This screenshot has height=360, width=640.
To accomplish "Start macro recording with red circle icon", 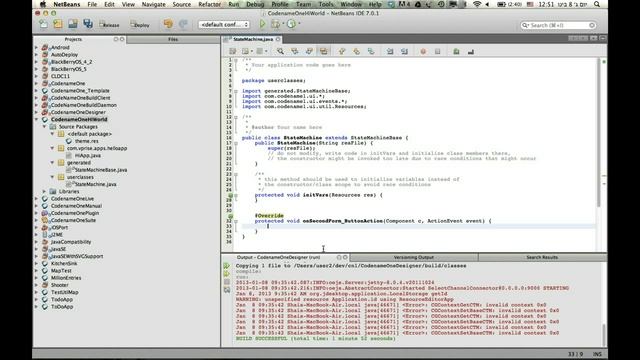I will click(x=423, y=51).
